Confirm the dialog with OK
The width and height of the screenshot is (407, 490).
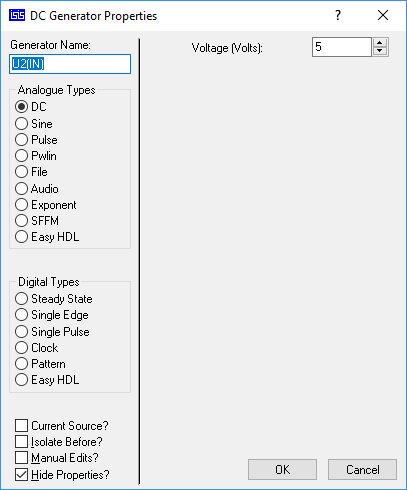click(282, 470)
